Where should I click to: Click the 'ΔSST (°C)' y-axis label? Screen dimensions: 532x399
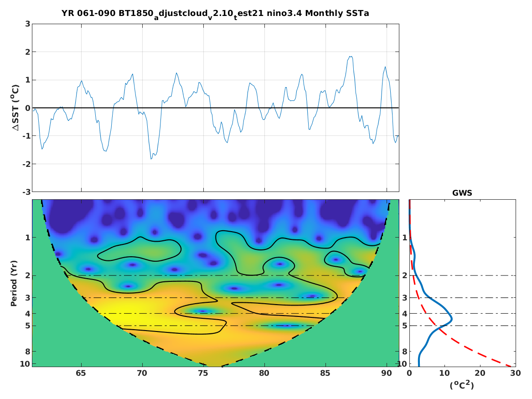pos(15,108)
